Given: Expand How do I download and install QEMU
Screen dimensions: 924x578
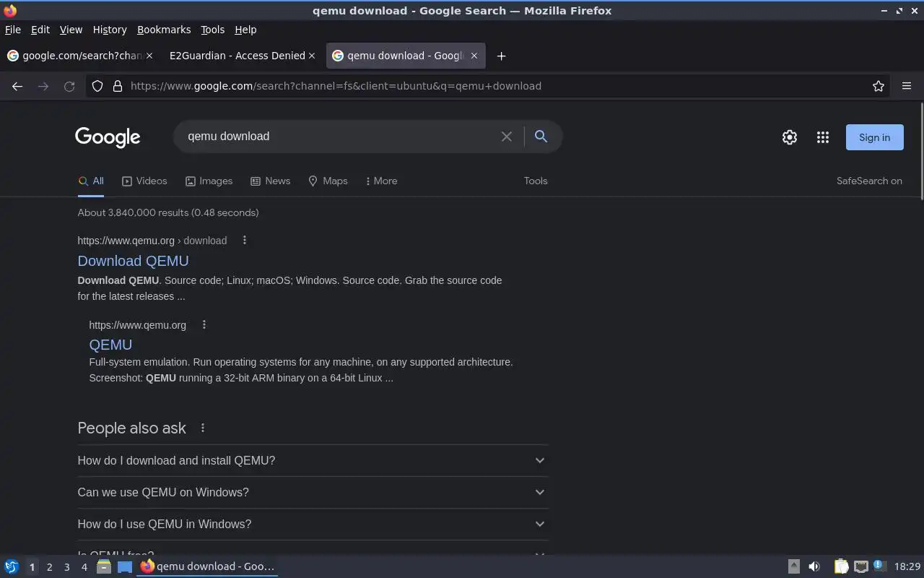Looking at the screenshot, I should click(313, 460).
